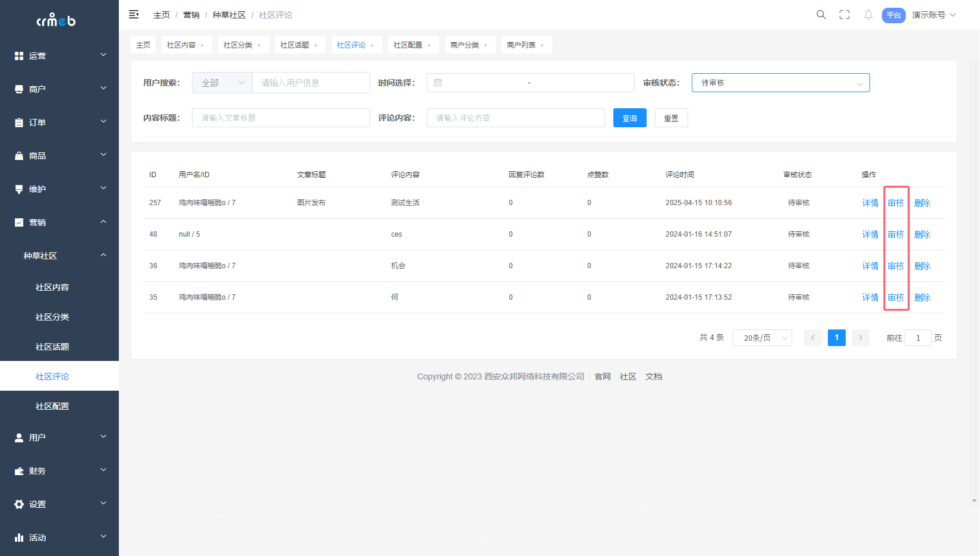The image size is (980, 556).
Task: Open the 官网 footer link
Action: (x=603, y=376)
